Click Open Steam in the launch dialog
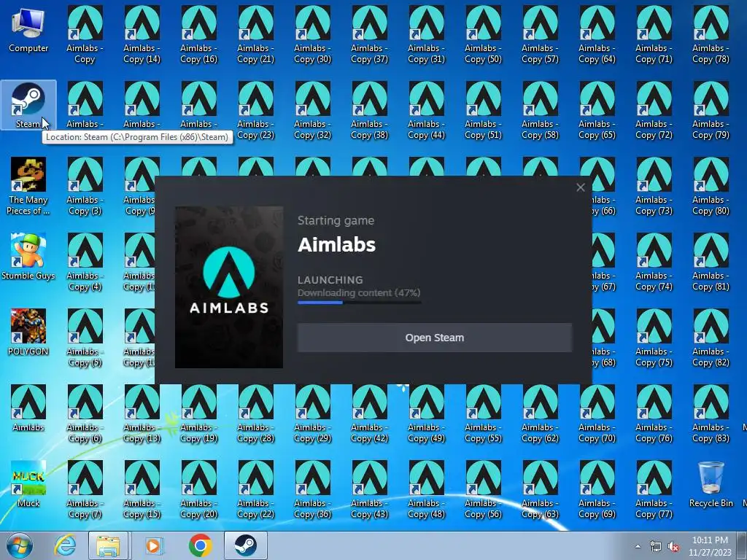The height and width of the screenshot is (560, 747). 435,338
